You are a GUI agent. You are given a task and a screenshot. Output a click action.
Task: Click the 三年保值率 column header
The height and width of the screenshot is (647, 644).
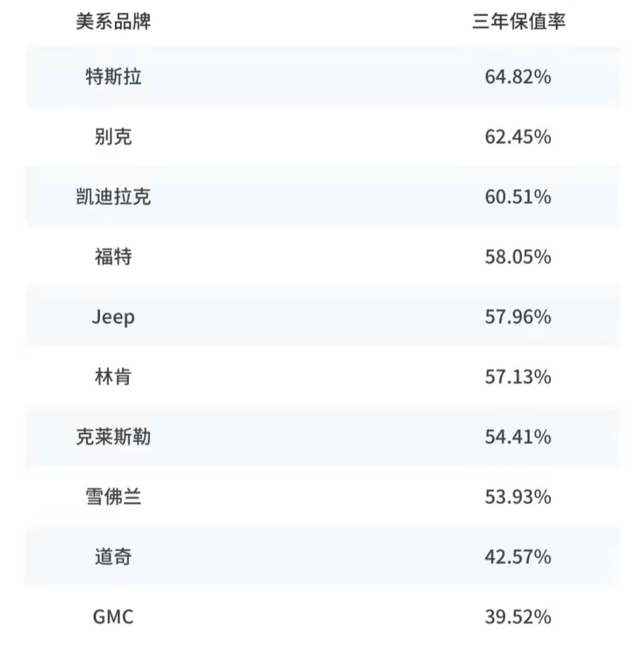coord(518,22)
